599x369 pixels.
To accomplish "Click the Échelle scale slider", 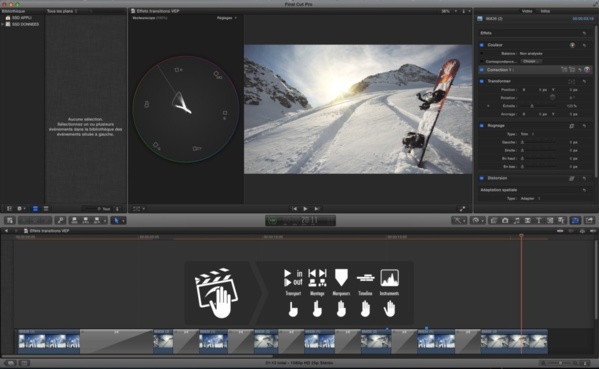I will 539,106.
